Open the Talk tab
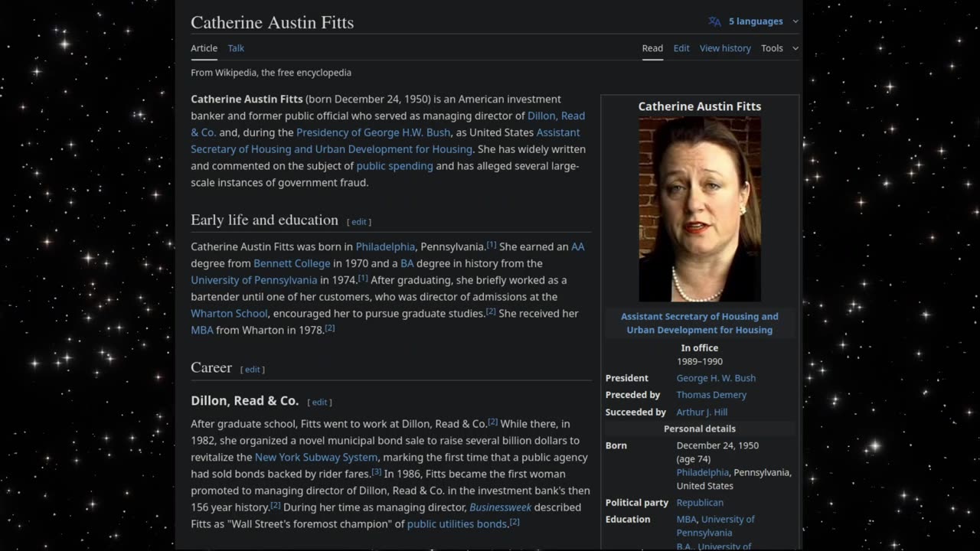This screenshot has width=980, height=551. [x=236, y=48]
